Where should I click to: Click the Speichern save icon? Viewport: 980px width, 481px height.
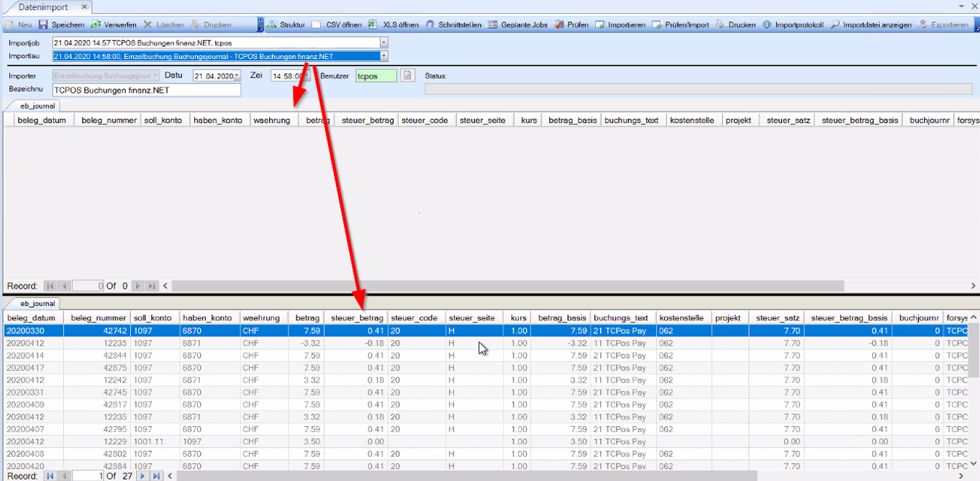[44, 24]
